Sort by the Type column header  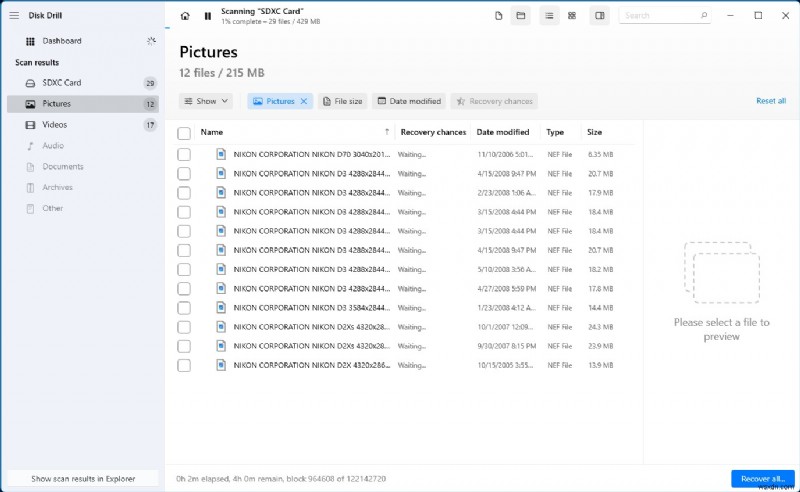click(555, 132)
